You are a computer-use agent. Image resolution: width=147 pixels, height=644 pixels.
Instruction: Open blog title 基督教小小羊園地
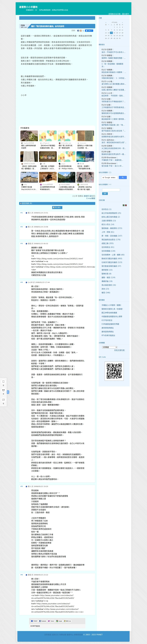pos(28,7)
